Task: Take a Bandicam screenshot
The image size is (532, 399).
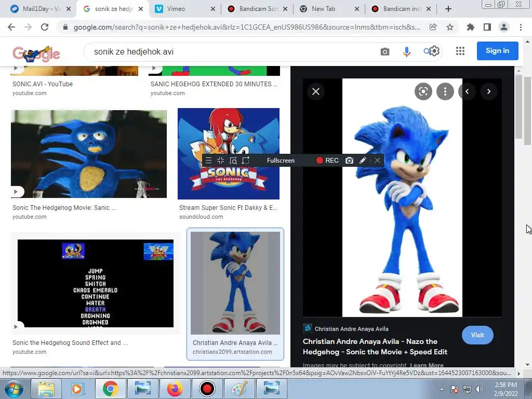Action: (x=349, y=161)
